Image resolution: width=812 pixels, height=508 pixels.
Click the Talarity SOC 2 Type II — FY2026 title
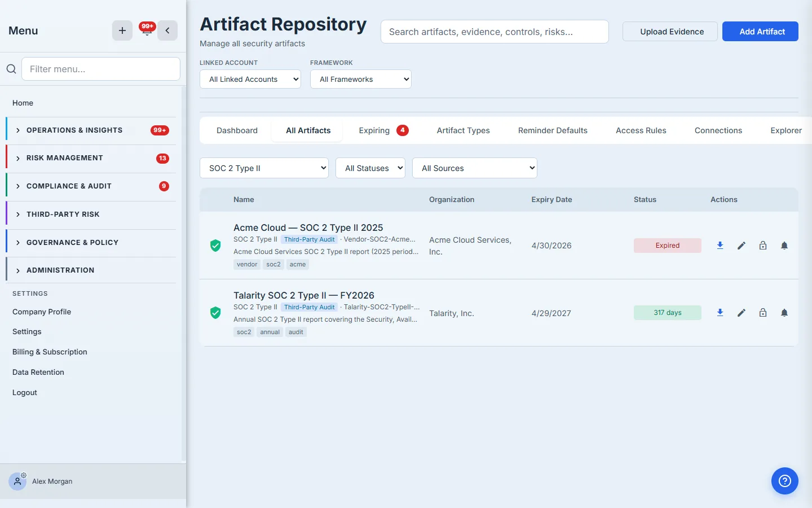pyautogui.click(x=304, y=295)
